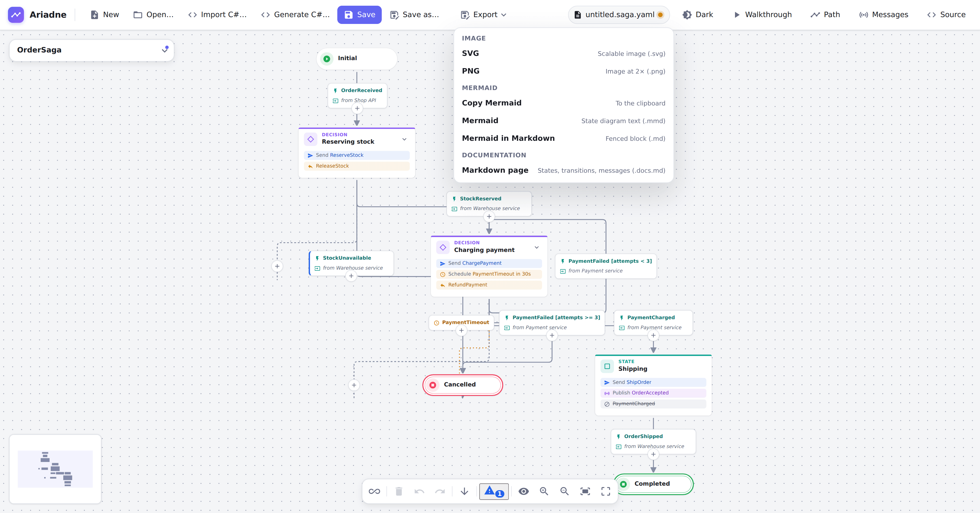Image resolution: width=980 pixels, height=513 pixels.
Task: Click the fit-to-view icon
Action: click(x=585, y=491)
